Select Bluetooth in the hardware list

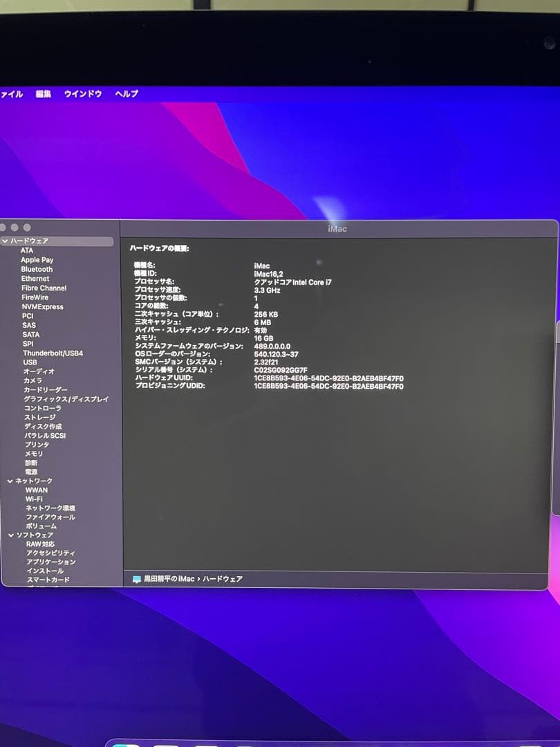37,269
